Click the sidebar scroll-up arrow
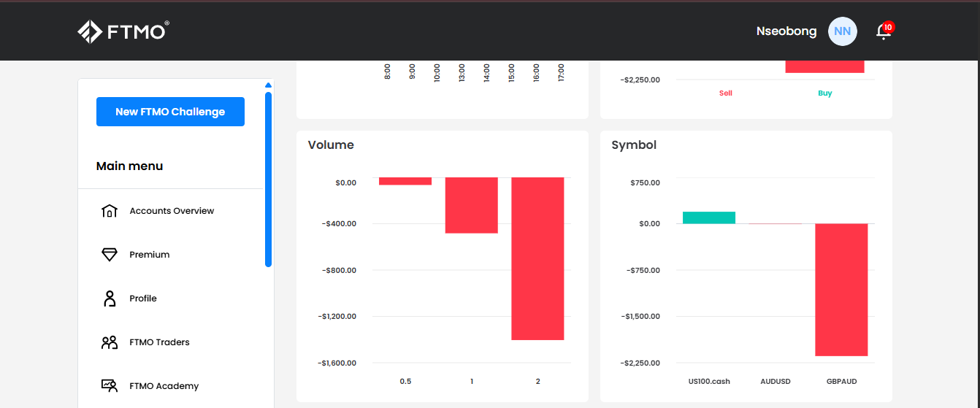Image resolution: width=980 pixels, height=408 pixels. pos(268,85)
